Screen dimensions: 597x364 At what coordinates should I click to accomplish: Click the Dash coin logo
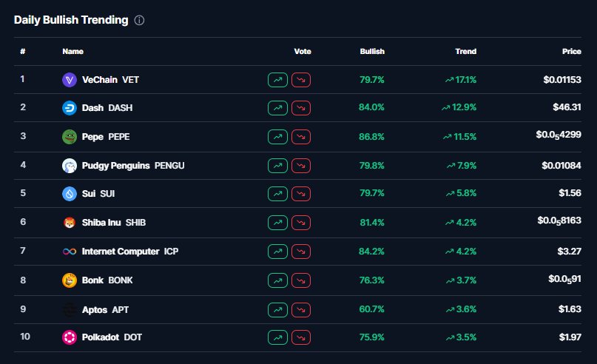pyautogui.click(x=69, y=108)
